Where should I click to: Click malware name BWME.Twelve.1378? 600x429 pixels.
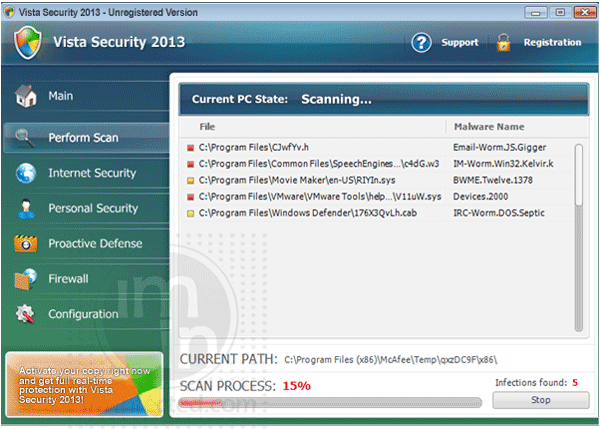click(x=493, y=181)
